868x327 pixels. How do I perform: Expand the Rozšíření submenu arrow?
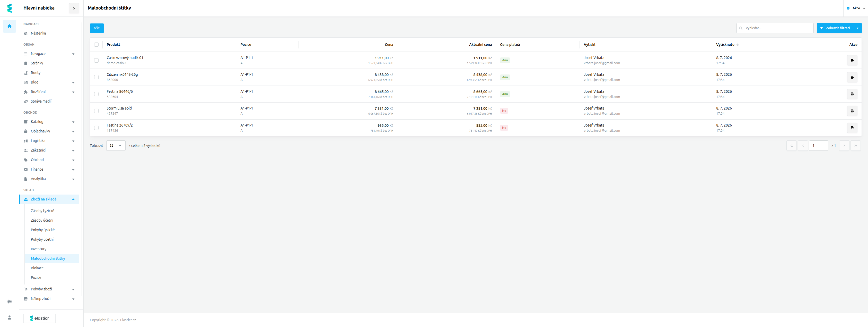click(x=73, y=92)
